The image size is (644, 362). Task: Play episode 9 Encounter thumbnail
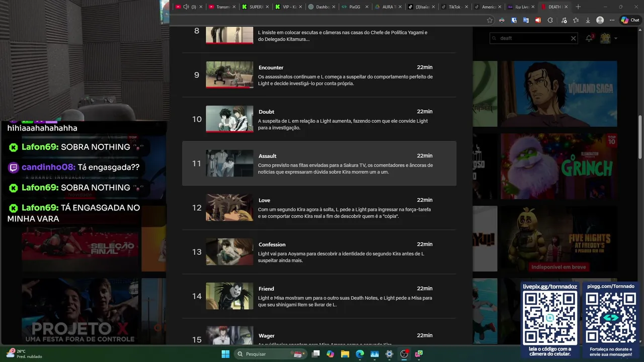pyautogui.click(x=229, y=75)
